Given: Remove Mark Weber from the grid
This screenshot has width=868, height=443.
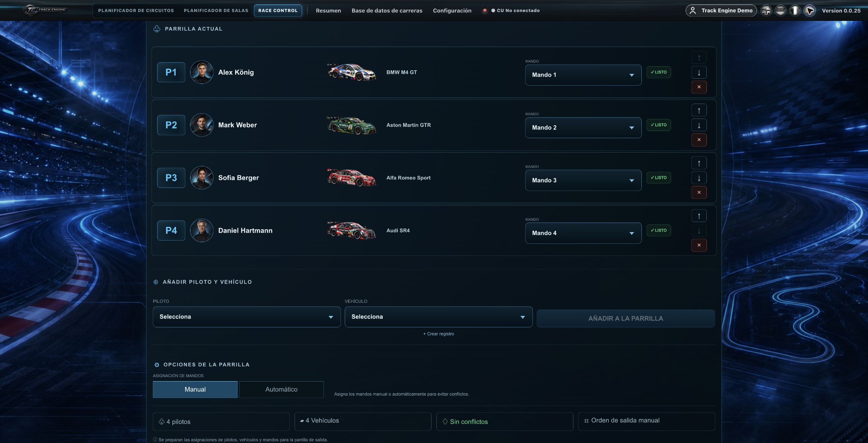Looking at the screenshot, I should click(x=699, y=140).
